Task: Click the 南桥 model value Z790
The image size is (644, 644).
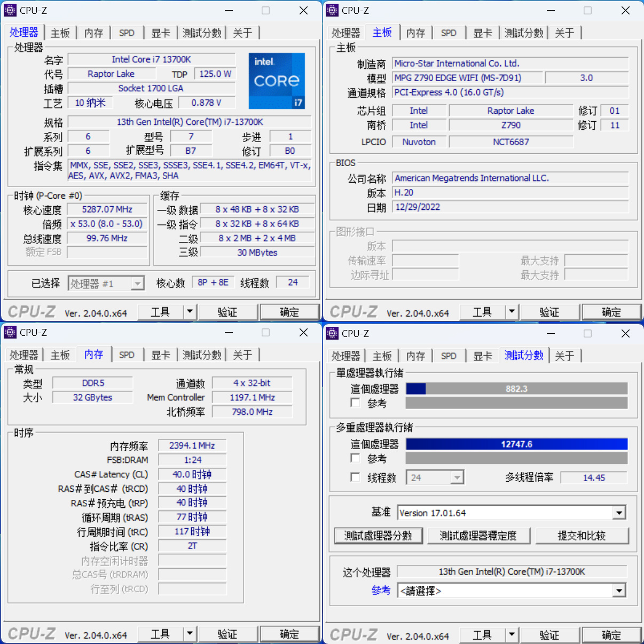Action: [x=511, y=125]
